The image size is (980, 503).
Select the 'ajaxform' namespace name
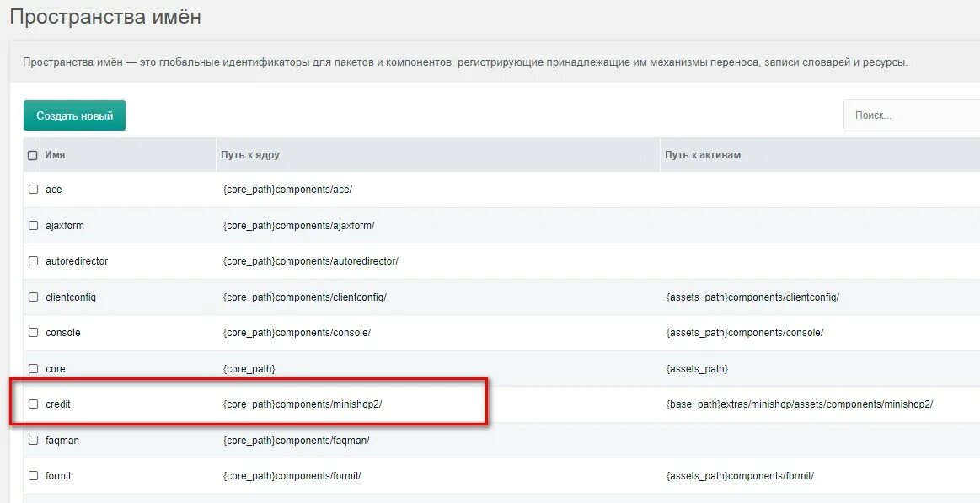64,226
